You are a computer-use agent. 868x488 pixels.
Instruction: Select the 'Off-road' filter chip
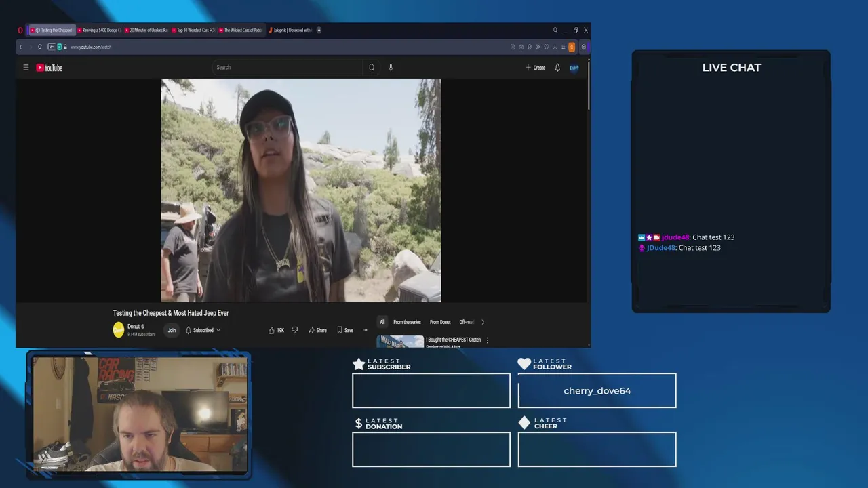coord(467,322)
